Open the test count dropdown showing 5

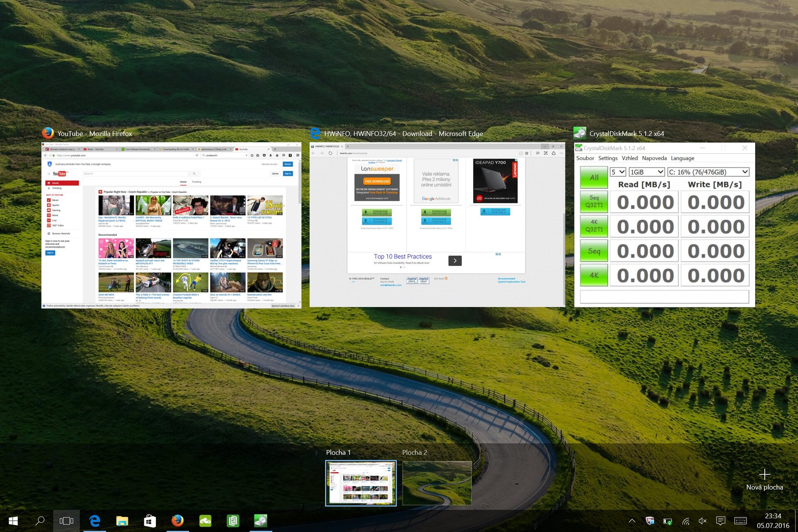(618, 171)
